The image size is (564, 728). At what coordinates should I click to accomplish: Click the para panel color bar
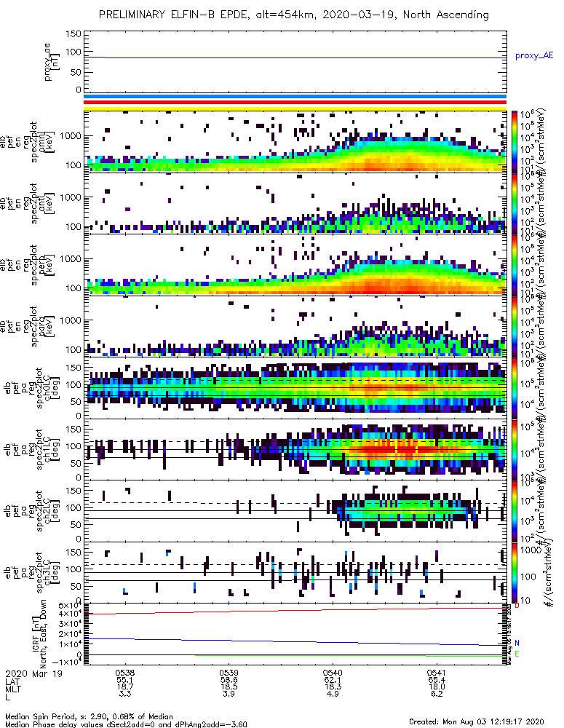[x=515, y=326]
